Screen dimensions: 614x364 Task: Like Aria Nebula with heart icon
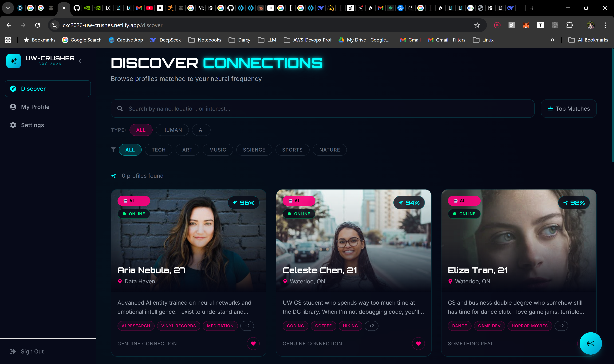[x=253, y=343]
